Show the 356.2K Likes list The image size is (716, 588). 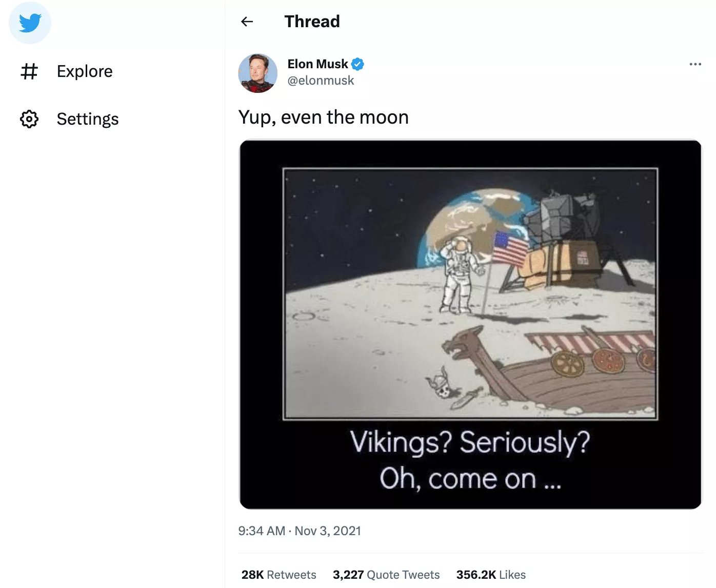click(491, 575)
